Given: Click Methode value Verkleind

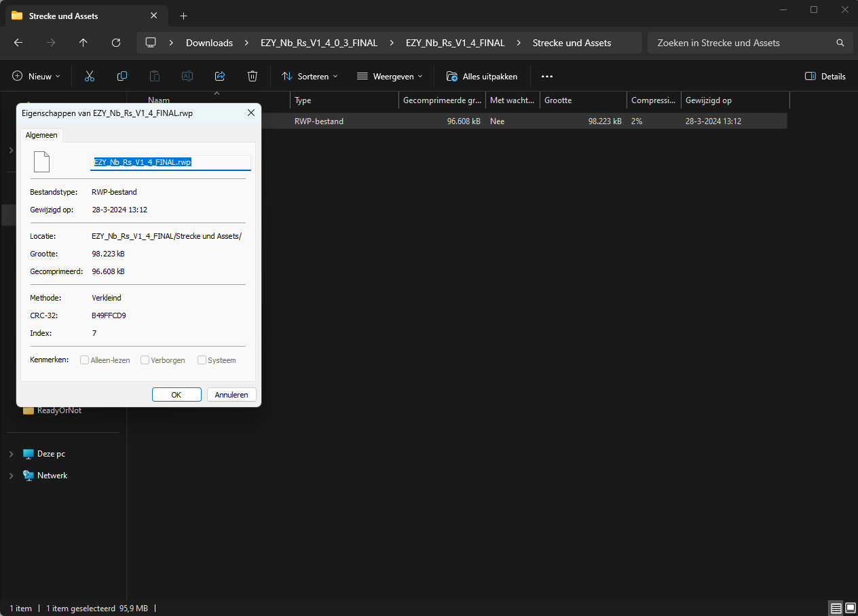Looking at the screenshot, I should pos(107,298).
